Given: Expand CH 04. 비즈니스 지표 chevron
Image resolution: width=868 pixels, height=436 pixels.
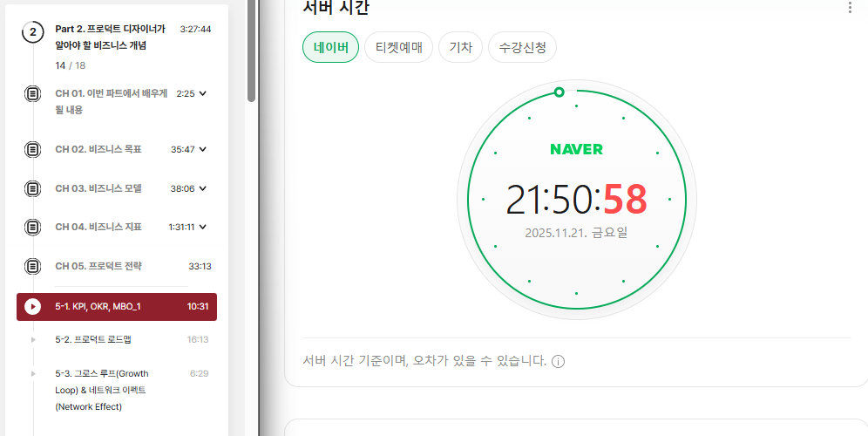Looking at the screenshot, I should [x=202, y=227].
